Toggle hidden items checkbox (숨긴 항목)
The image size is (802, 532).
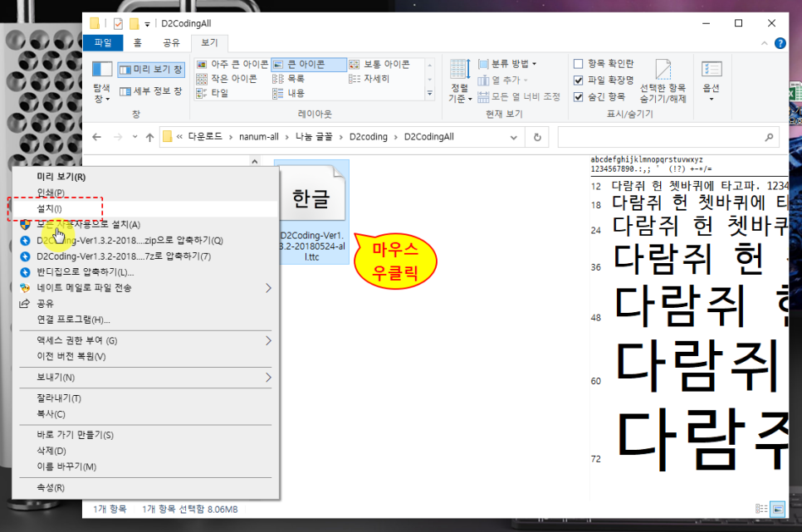click(599, 96)
